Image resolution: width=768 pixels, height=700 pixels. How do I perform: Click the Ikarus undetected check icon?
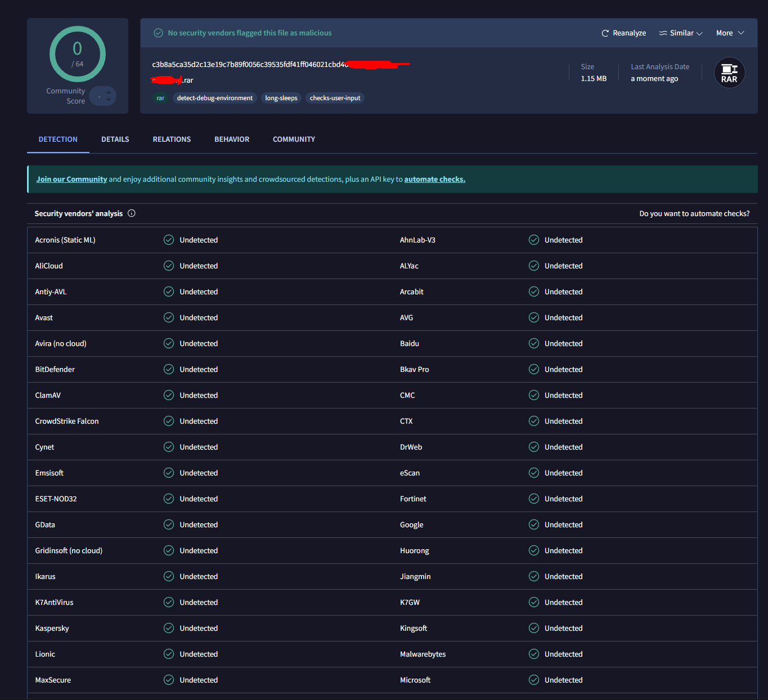(x=169, y=576)
